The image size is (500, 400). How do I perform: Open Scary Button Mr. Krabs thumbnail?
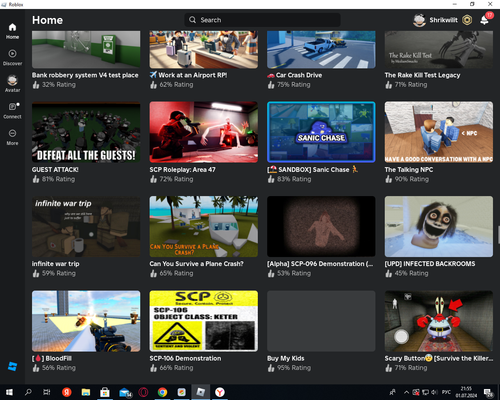coord(439,321)
